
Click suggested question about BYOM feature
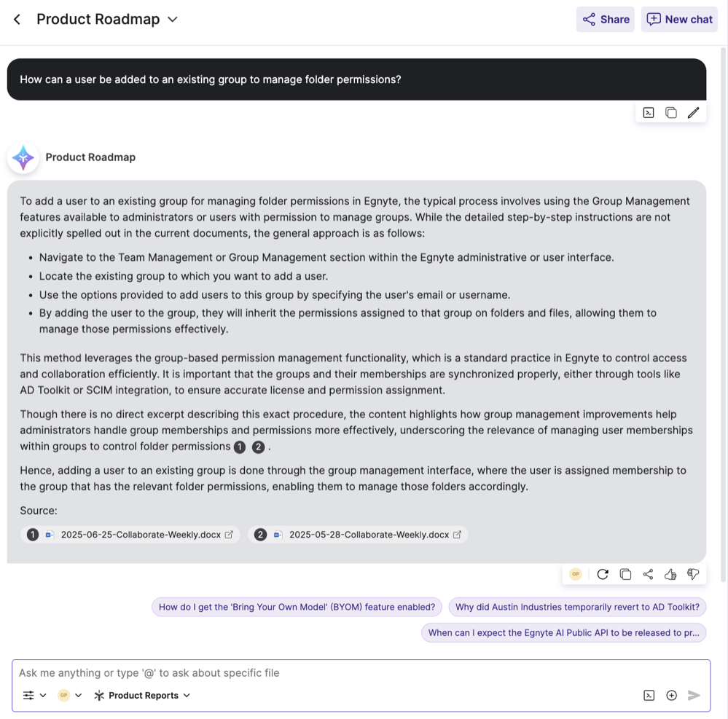pyautogui.click(x=297, y=606)
